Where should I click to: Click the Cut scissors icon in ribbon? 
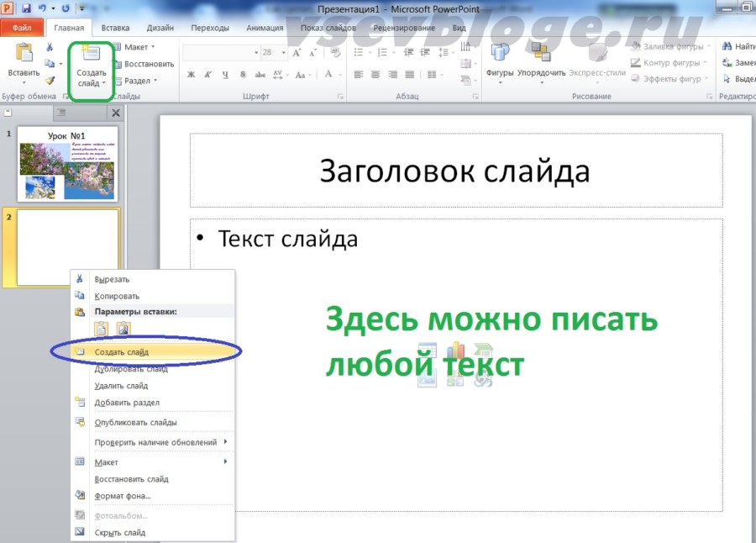50,47
